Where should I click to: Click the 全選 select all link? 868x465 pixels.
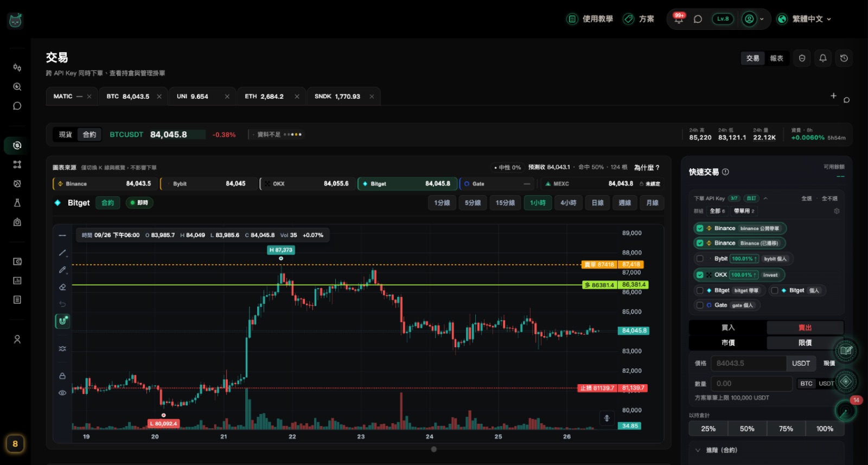807,199
